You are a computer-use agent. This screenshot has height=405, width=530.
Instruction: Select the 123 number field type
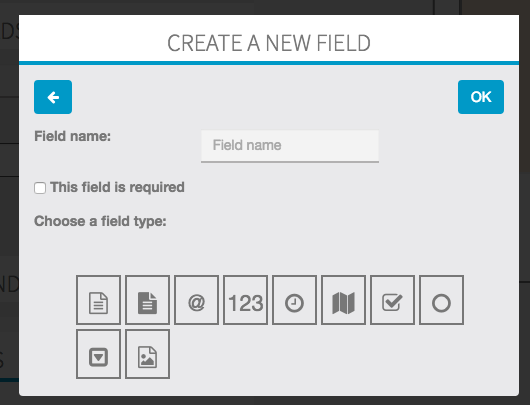click(245, 300)
